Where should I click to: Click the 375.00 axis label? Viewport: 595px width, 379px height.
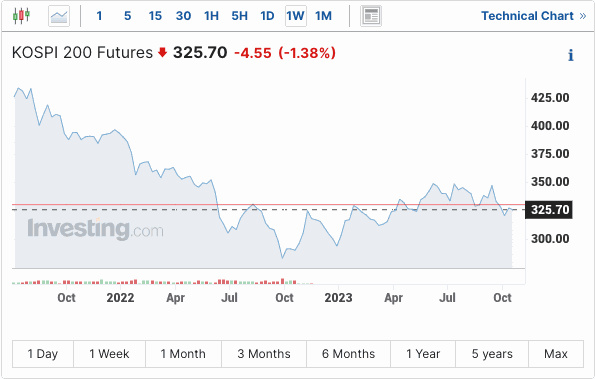550,154
